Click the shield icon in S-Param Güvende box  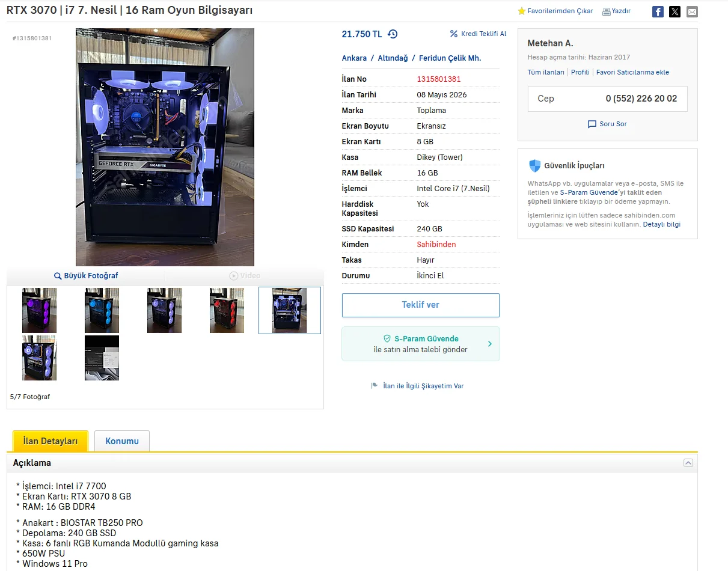click(387, 338)
